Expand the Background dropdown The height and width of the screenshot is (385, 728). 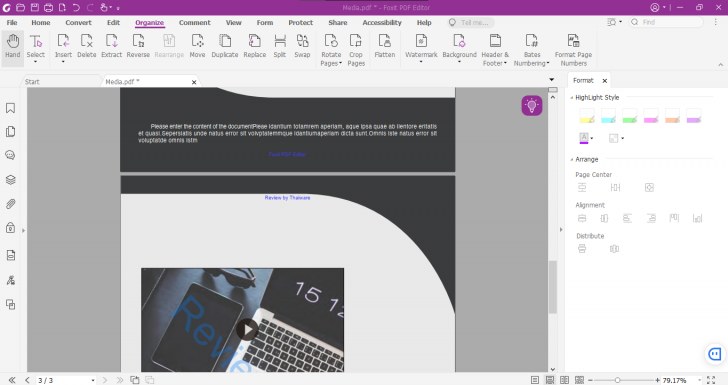click(x=459, y=62)
